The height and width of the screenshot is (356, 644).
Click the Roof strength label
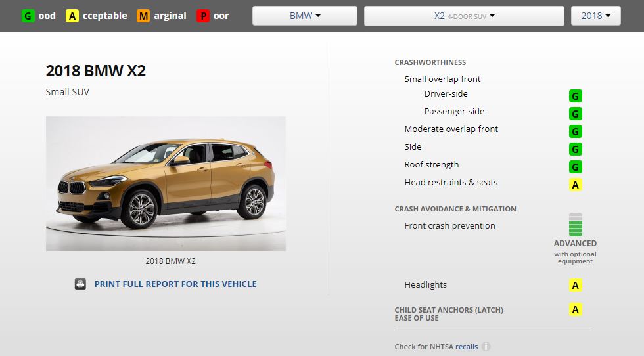pyautogui.click(x=432, y=165)
